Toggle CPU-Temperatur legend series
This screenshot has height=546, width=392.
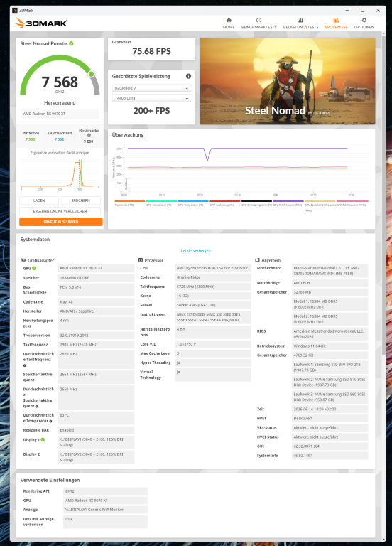click(161, 203)
